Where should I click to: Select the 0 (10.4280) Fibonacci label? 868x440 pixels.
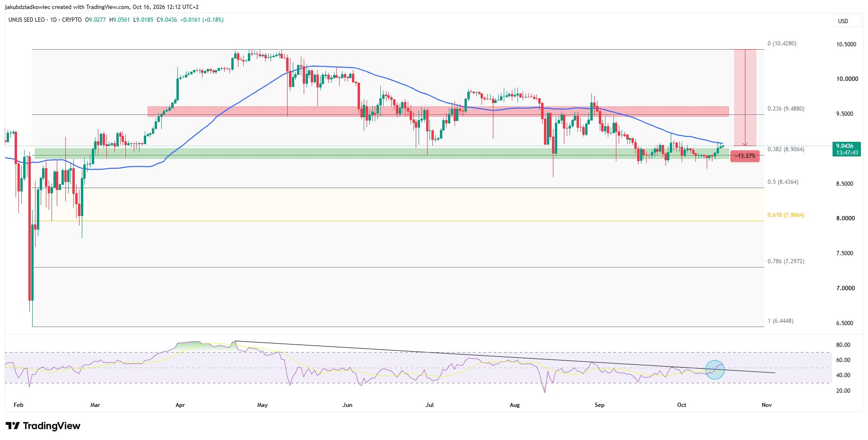782,43
